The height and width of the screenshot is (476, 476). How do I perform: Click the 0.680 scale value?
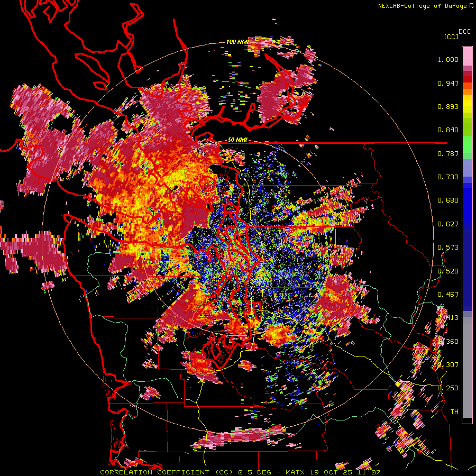click(x=448, y=200)
